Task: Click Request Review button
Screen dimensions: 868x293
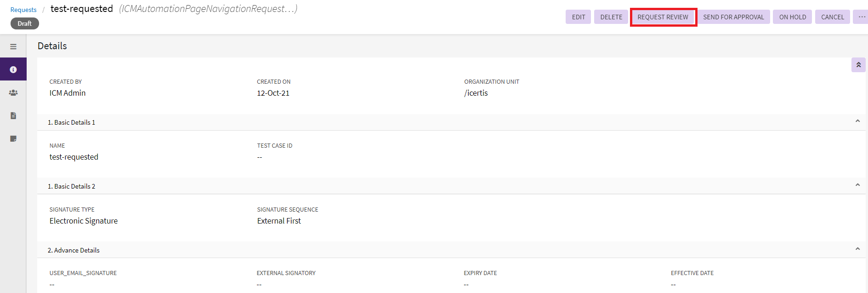Action: point(663,17)
